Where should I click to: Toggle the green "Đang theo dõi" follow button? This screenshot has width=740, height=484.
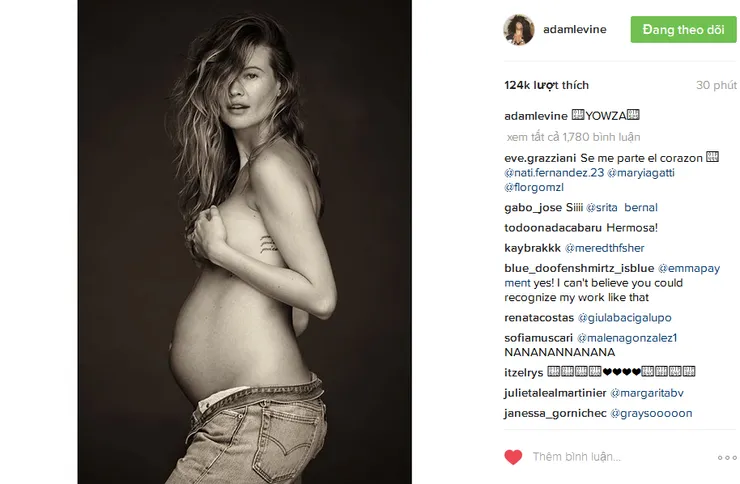point(683,30)
